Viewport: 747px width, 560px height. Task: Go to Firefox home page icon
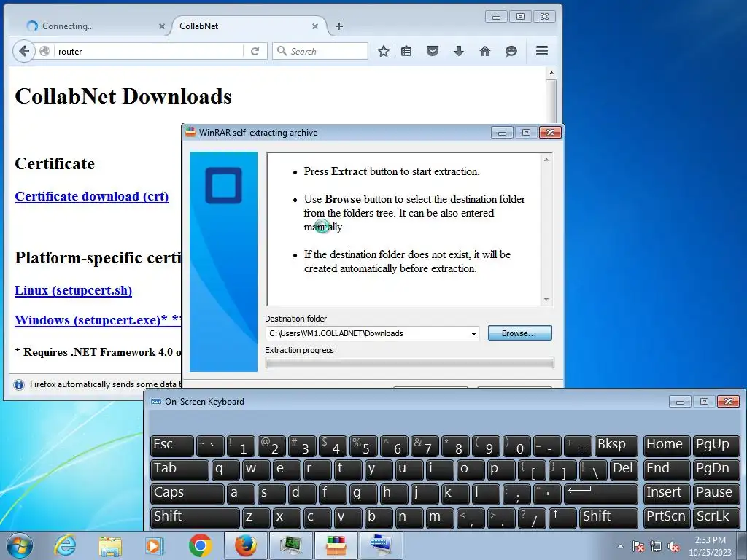tap(484, 51)
